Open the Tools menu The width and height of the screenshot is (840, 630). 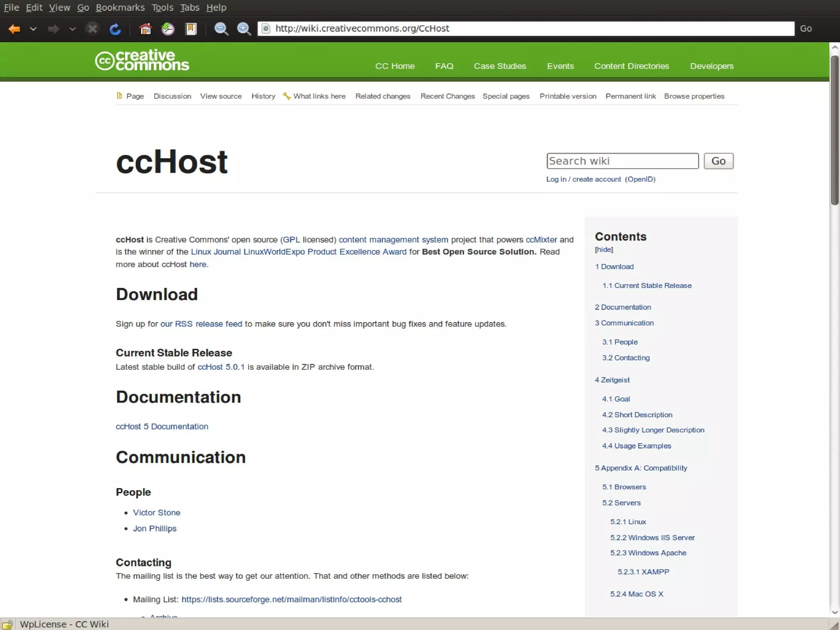(162, 7)
